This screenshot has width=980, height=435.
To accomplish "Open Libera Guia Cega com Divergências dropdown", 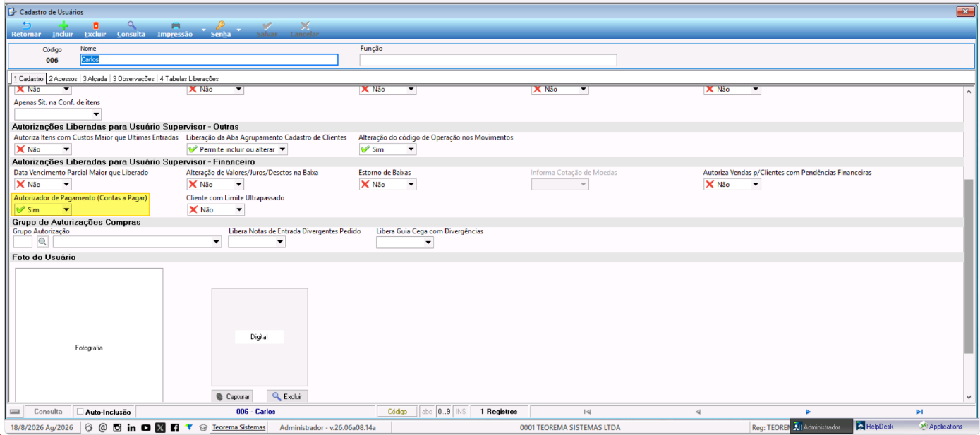I will pos(428,242).
